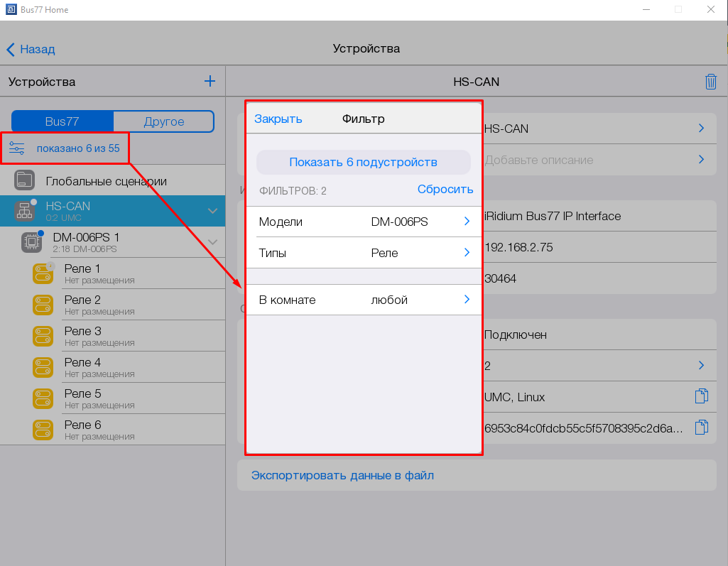Click the plus icon to add a device
Screen dimensions: 728x566
click(x=210, y=82)
